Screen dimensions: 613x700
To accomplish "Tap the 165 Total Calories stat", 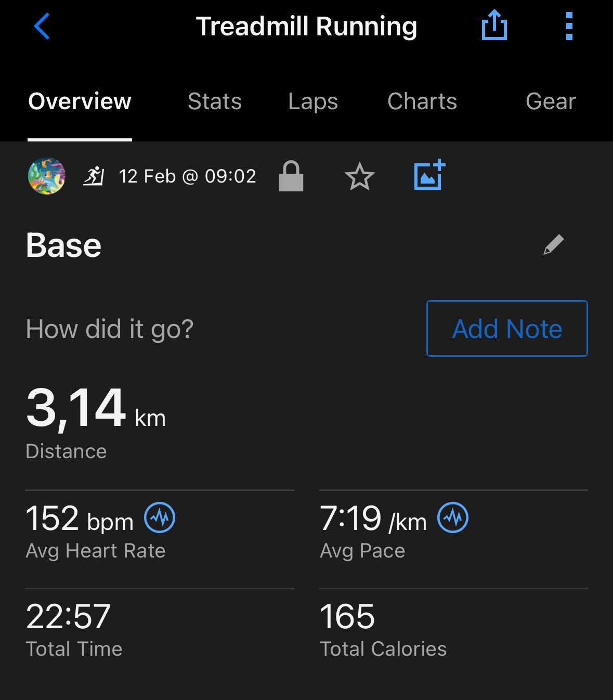I will point(383,629).
